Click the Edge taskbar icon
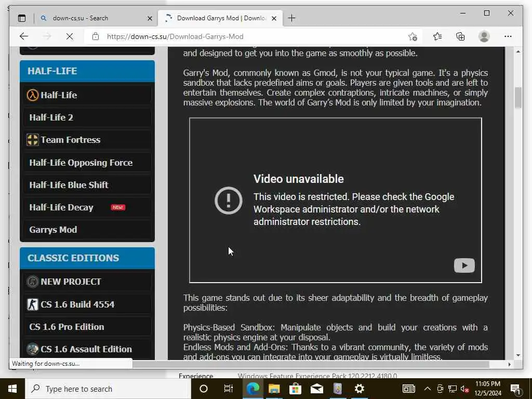The width and height of the screenshot is (532, 399). point(253,389)
